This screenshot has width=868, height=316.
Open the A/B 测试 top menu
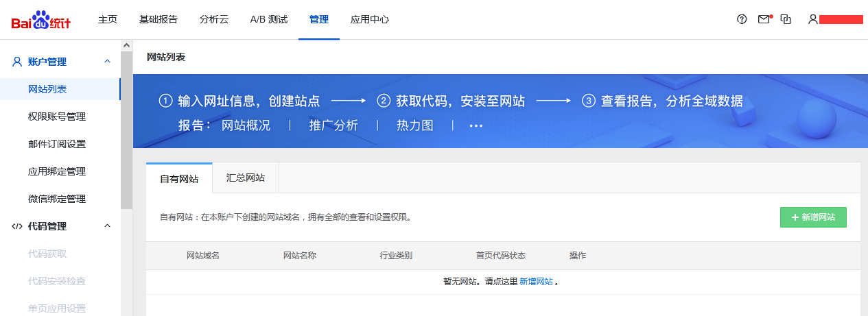(269, 19)
